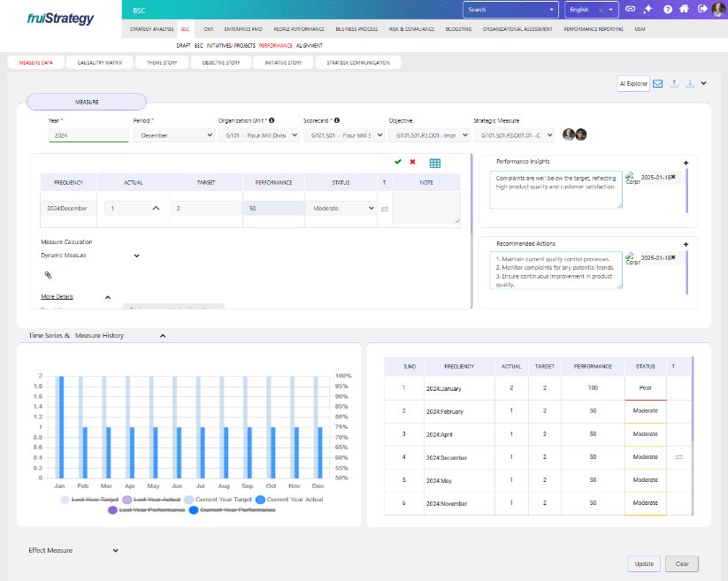Click the AI Explorer button
Image resolution: width=728 pixels, height=581 pixels.
(x=632, y=84)
